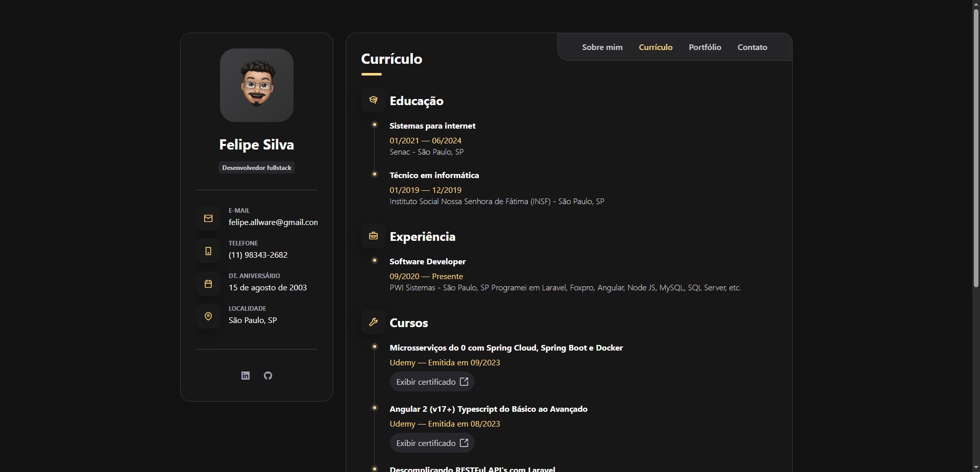Switch to the Portfólio tab
This screenshot has height=472, width=980.
click(x=705, y=47)
